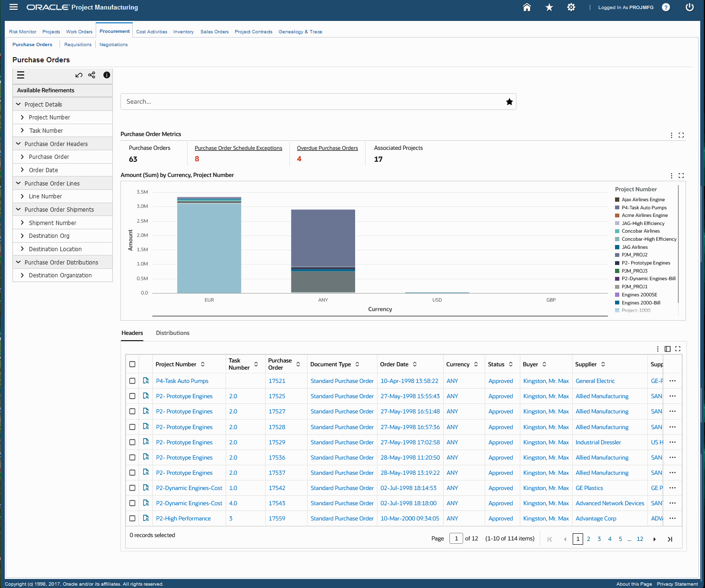Image resolution: width=705 pixels, height=588 pixels.
Task: Check the row for order 17542
Action: point(132,488)
